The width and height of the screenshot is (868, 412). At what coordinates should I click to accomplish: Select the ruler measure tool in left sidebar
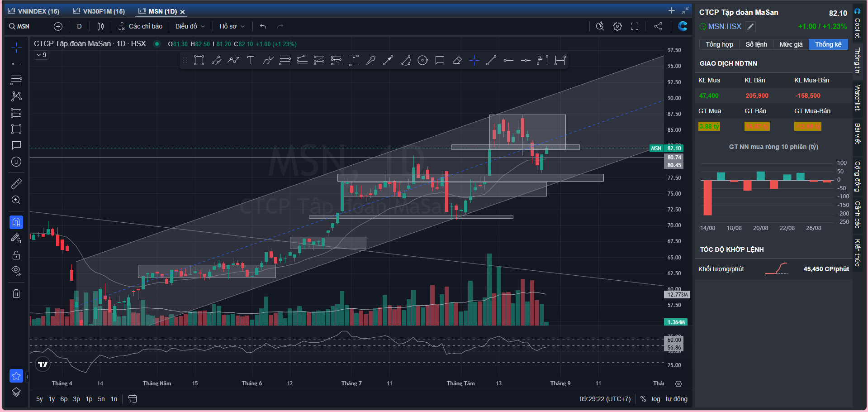(16, 183)
